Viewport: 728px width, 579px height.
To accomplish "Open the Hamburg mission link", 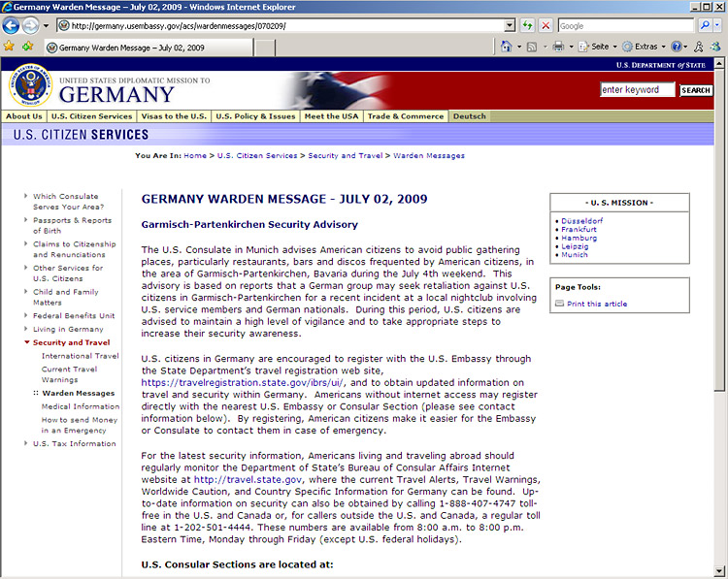I will pos(579,238).
